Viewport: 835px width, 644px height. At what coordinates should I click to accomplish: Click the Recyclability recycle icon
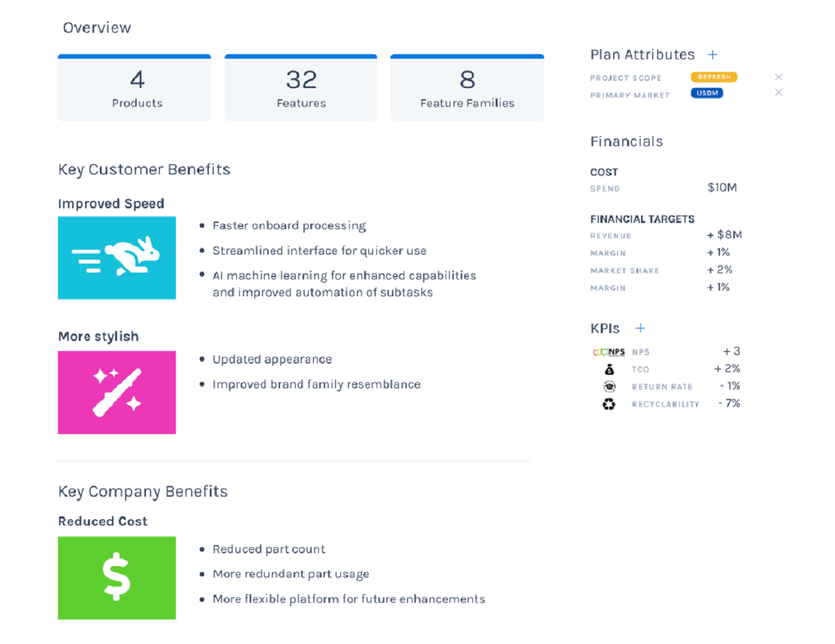pyautogui.click(x=609, y=404)
